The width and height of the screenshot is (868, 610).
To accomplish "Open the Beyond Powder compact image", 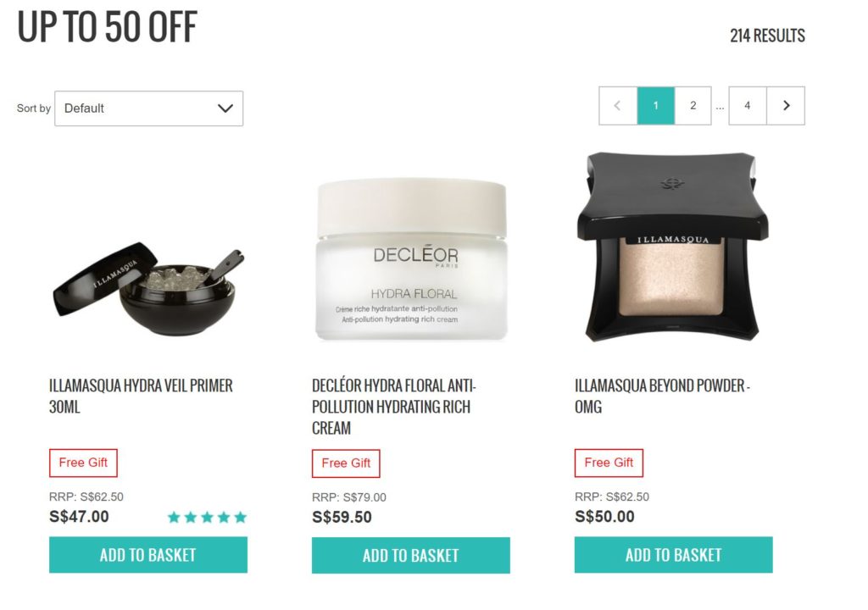I will point(672,247).
